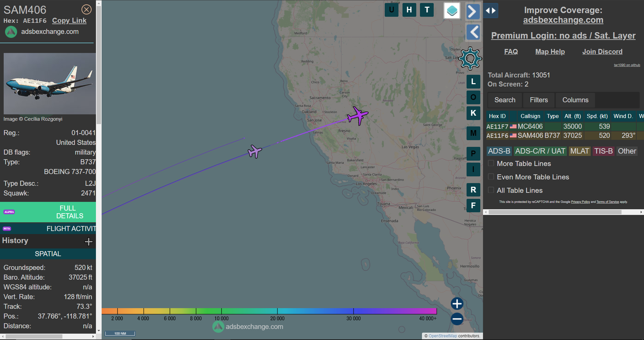Open the FAQ link
This screenshot has height=340, width=644.
511,52
